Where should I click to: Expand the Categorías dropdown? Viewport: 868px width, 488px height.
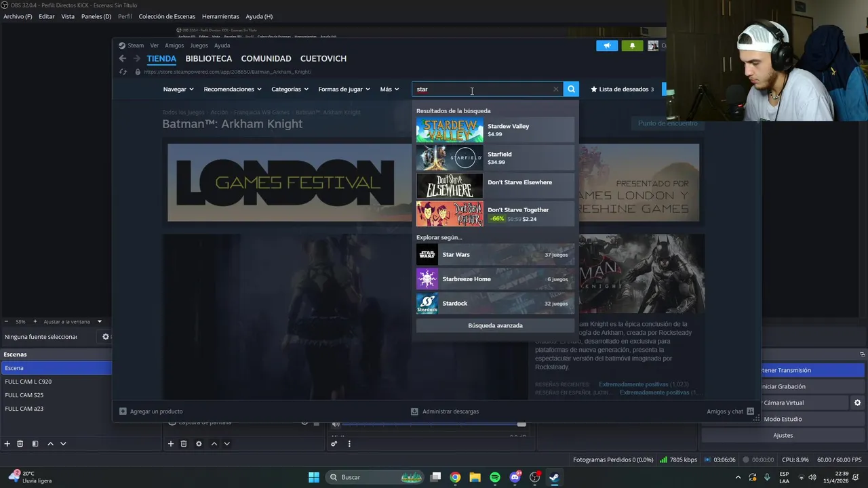(x=290, y=89)
